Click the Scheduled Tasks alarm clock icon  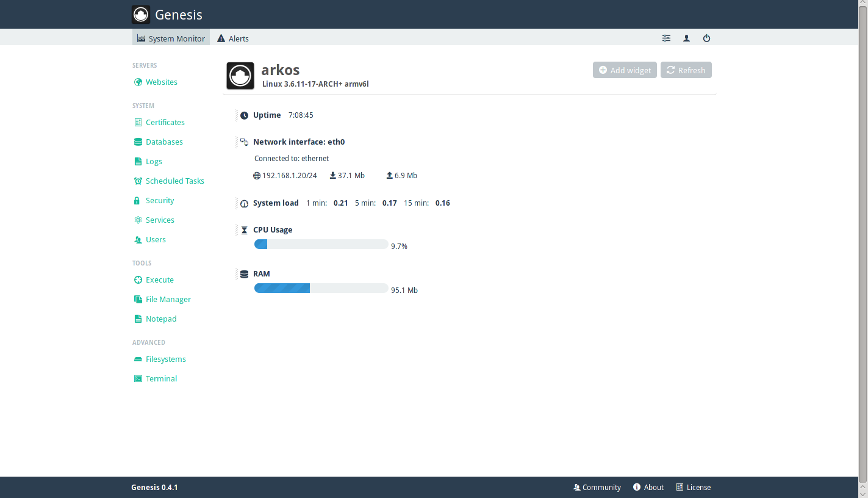tap(138, 181)
